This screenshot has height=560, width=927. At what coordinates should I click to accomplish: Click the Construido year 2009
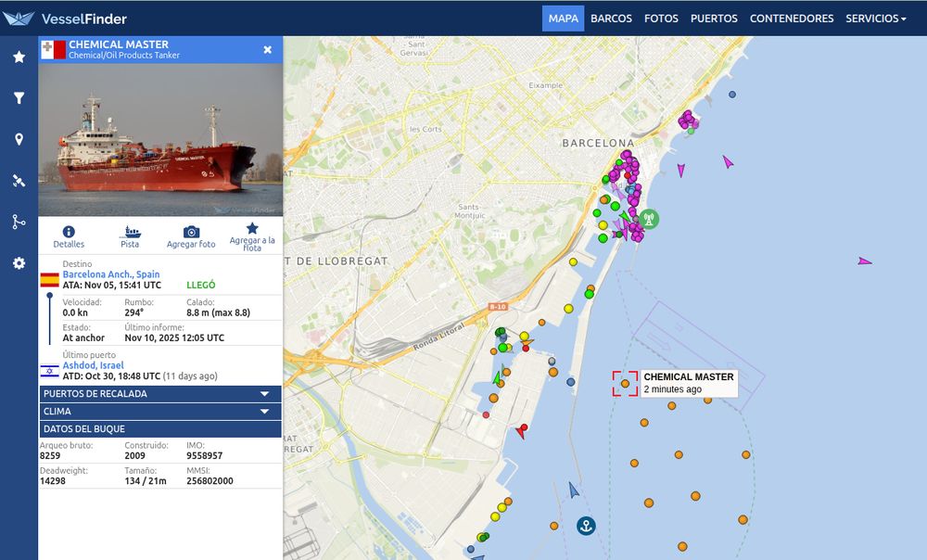(134, 455)
